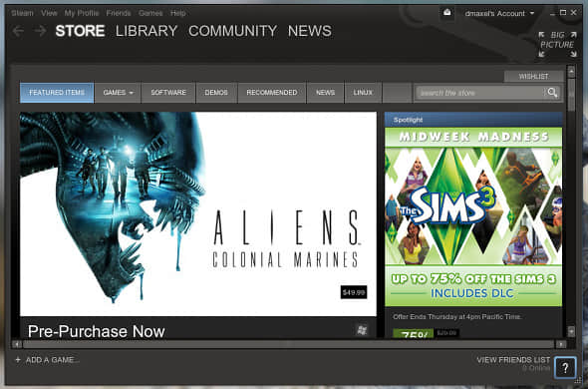Open the question mark help icon

pyautogui.click(x=565, y=368)
